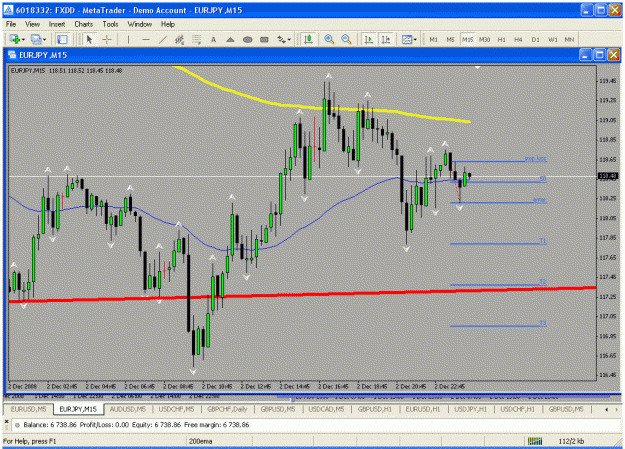The width and height of the screenshot is (625, 449).
Task: Open the Charts menu
Action: [x=83, y=24]
